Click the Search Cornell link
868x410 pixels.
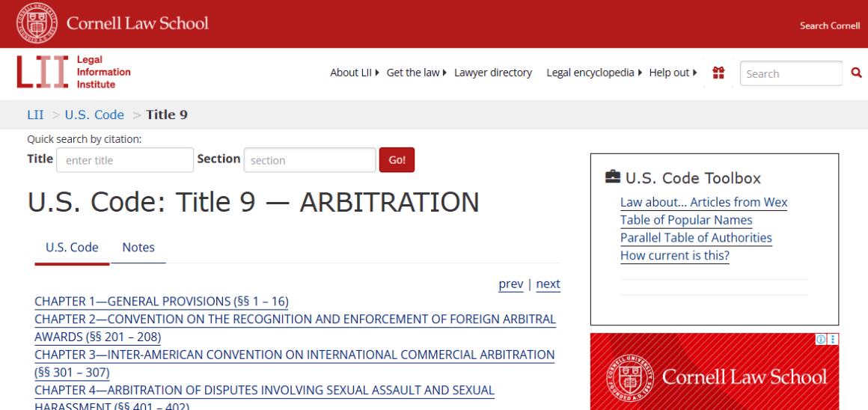(x=830, y=25)
